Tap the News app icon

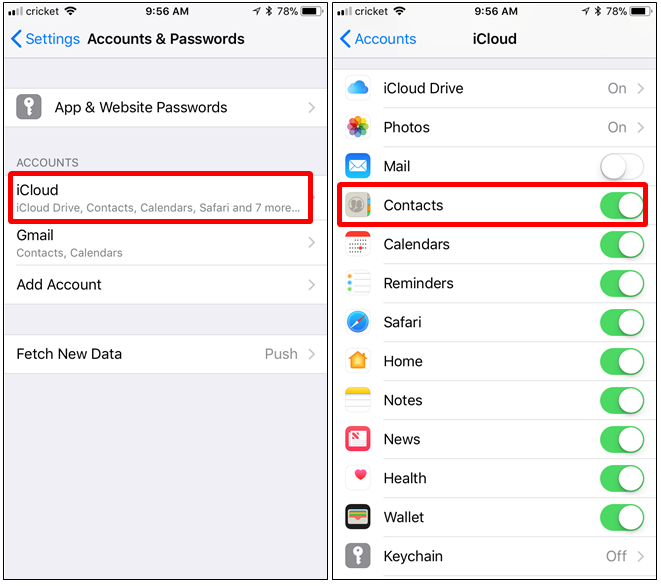click(358, 439)
